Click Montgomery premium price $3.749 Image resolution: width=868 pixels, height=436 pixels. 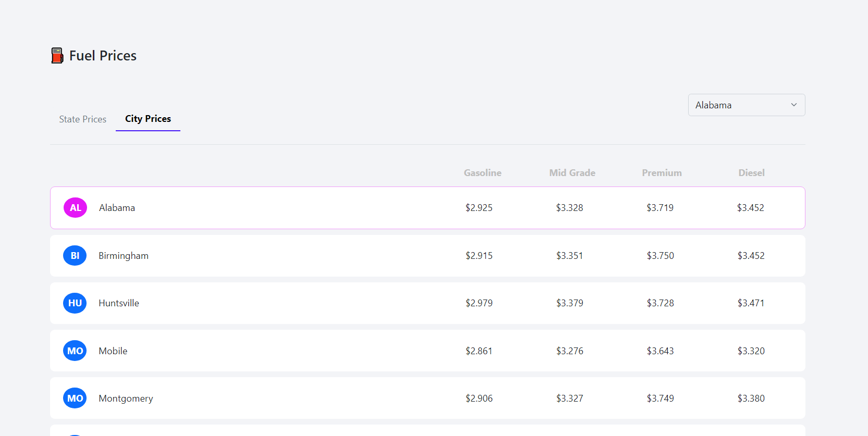[x=661, y=398]
